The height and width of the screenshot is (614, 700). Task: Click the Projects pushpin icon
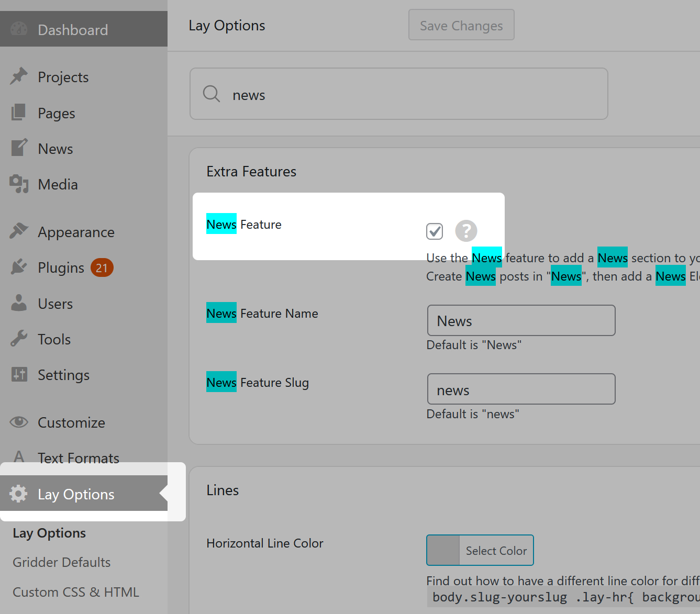[x=19, y=76]
